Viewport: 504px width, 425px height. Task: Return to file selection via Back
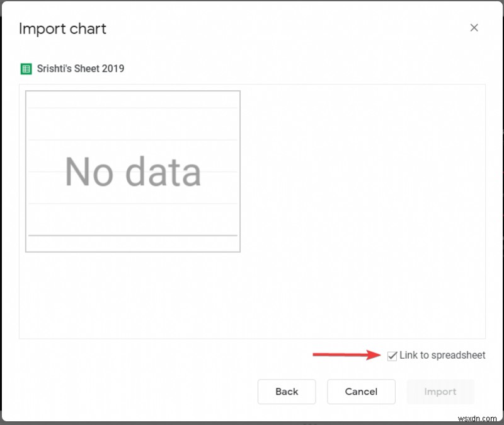(287, 392)
